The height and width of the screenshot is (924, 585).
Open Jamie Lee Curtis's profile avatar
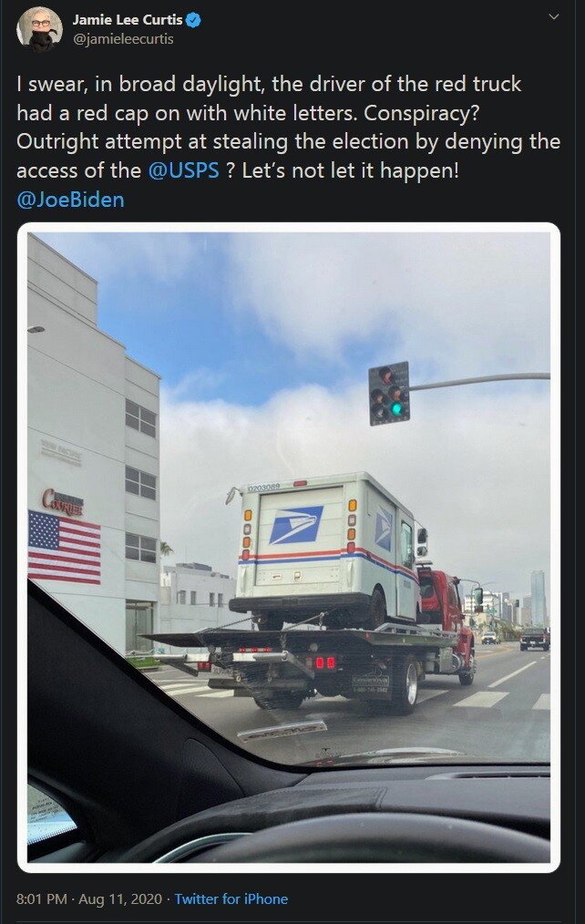point(39,29)
